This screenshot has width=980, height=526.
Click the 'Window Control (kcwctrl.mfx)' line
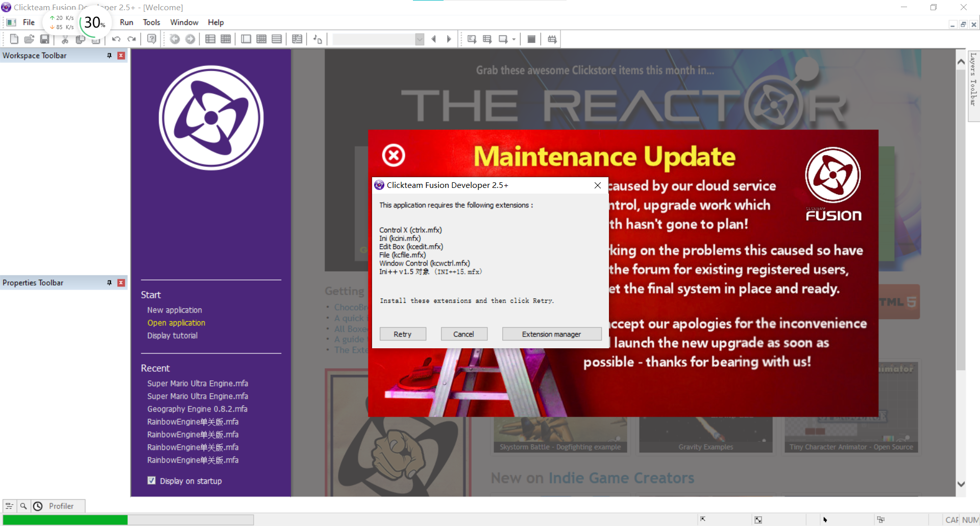coord(425,264)
